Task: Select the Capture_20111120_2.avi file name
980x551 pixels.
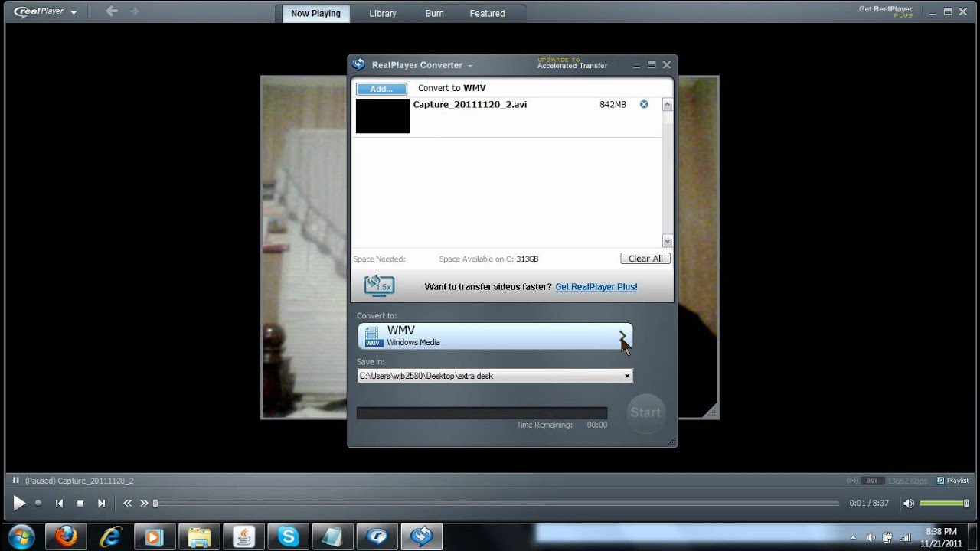Action: pos(470,105)
